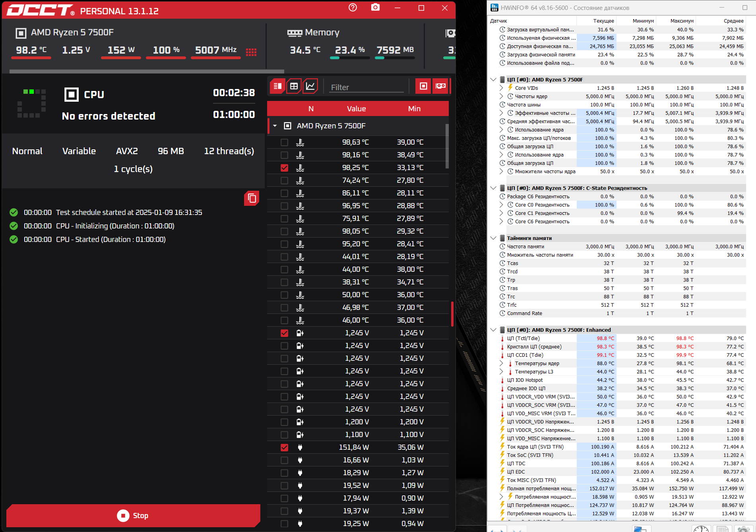Click the OCCT logo in the title bar

coord(41,10)
